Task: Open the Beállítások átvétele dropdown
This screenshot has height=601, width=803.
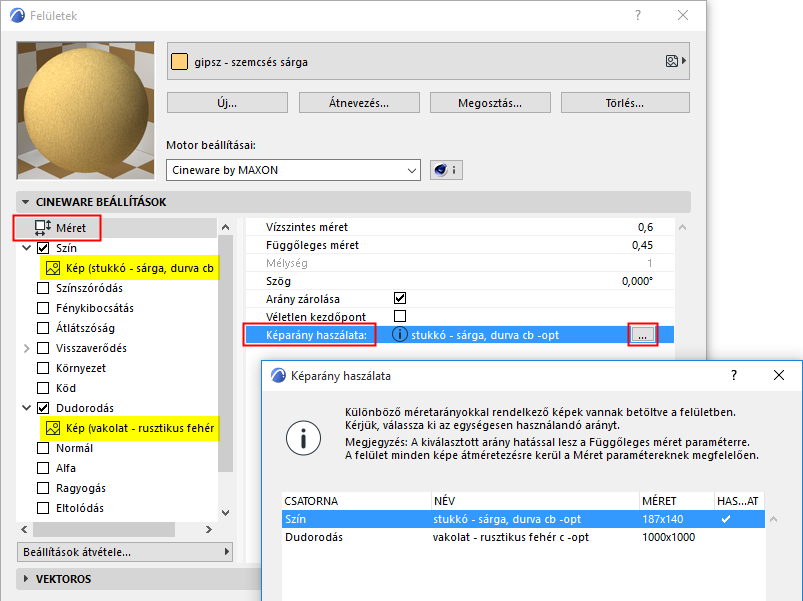Action: (125, 552)
